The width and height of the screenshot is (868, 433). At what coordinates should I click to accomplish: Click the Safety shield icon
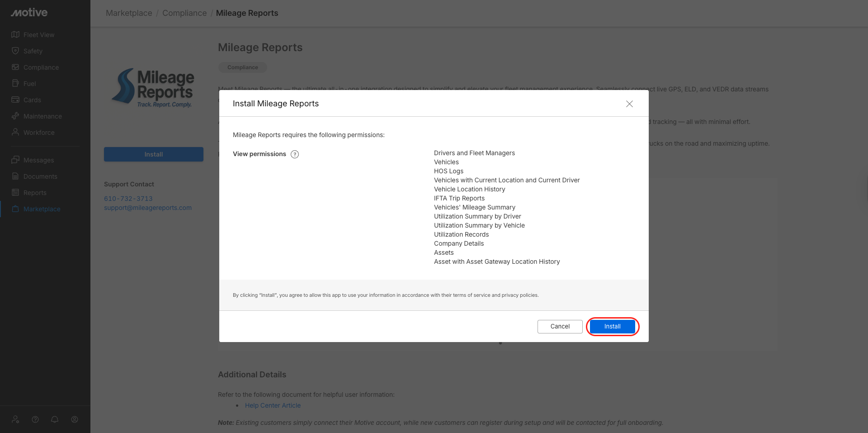15,51
